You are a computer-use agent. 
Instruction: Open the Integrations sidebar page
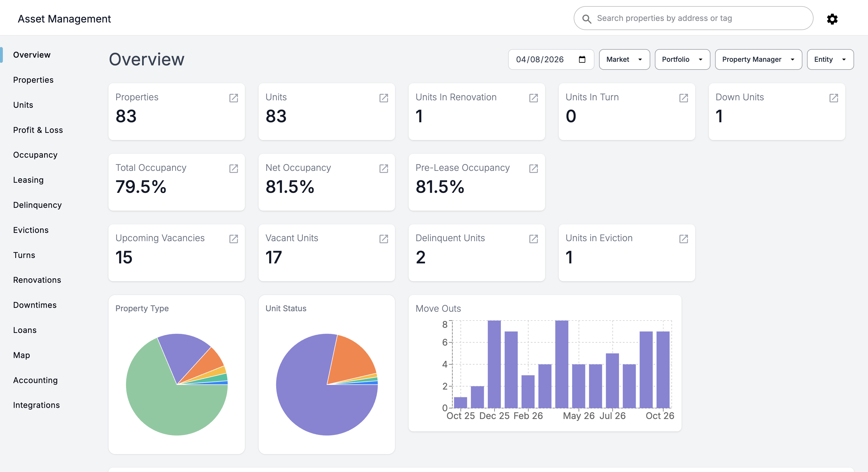pyautogui.click(x=36, y=405)
